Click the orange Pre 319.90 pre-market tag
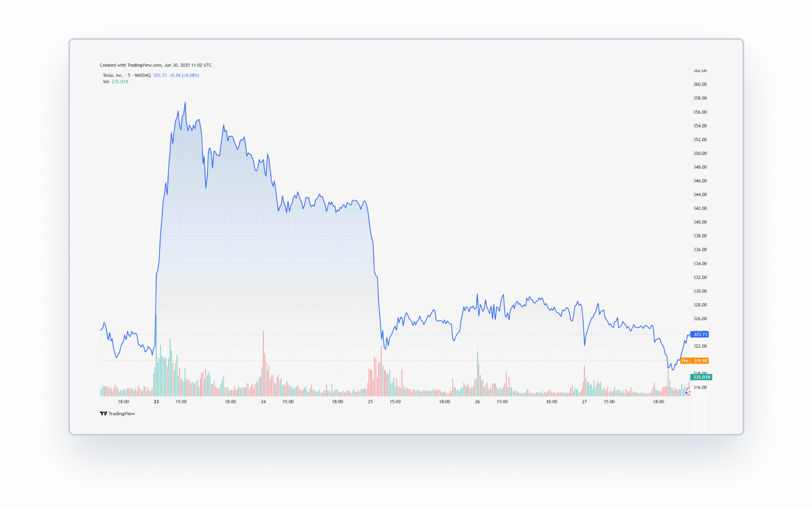 (x=694, y=361)
